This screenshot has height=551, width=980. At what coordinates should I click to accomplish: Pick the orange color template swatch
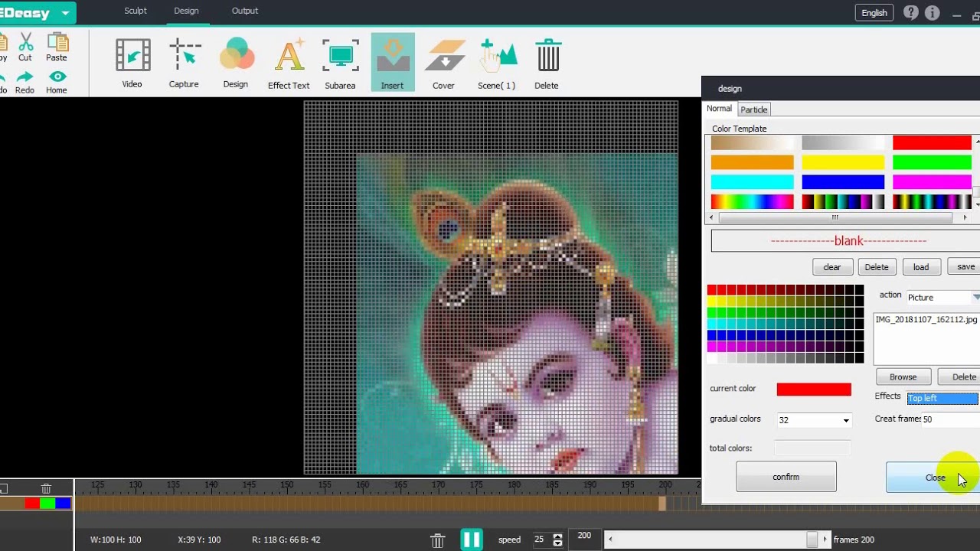point(753,162)
